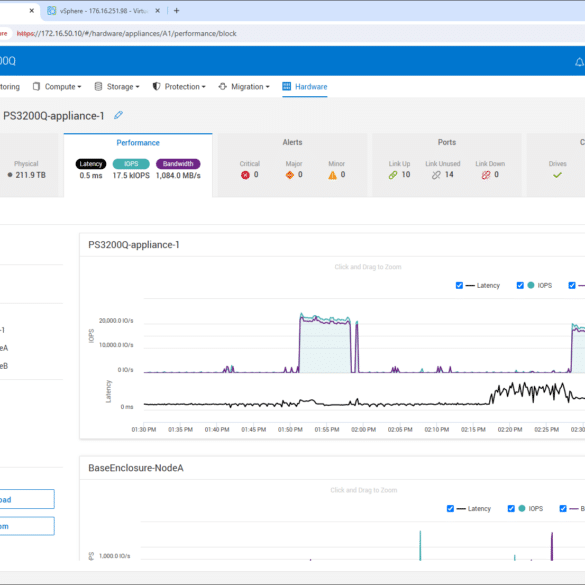Click the Drives green checkmark icon
585x585 pixels.
[x=557, y=175]
